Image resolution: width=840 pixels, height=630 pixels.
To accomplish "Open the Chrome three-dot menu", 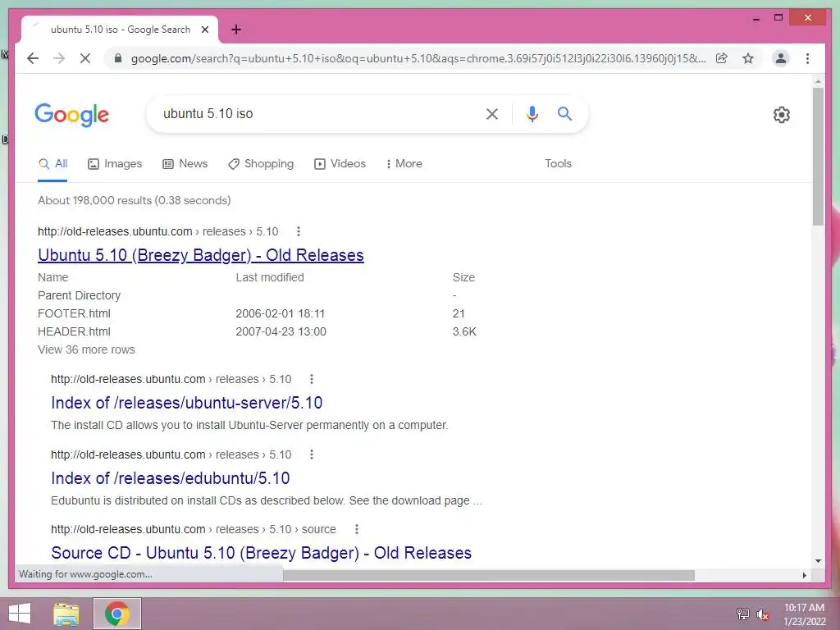I will tap(807, 58).
